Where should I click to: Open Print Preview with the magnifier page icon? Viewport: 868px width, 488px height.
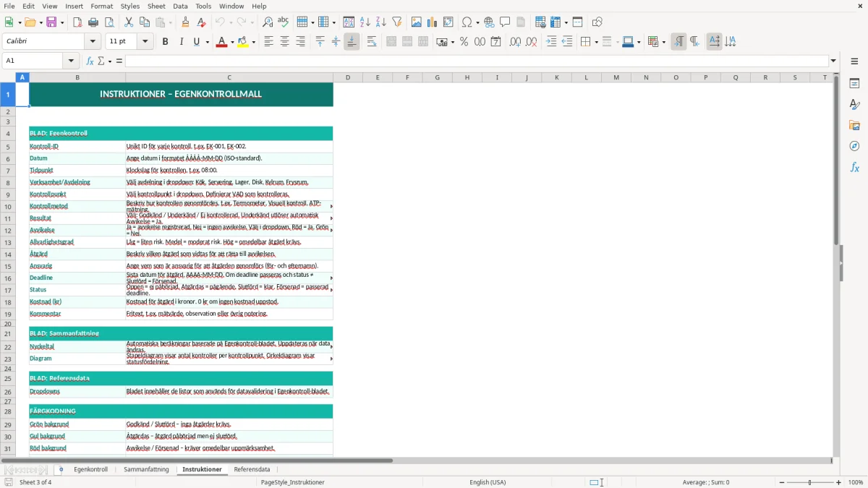point(109,22)
